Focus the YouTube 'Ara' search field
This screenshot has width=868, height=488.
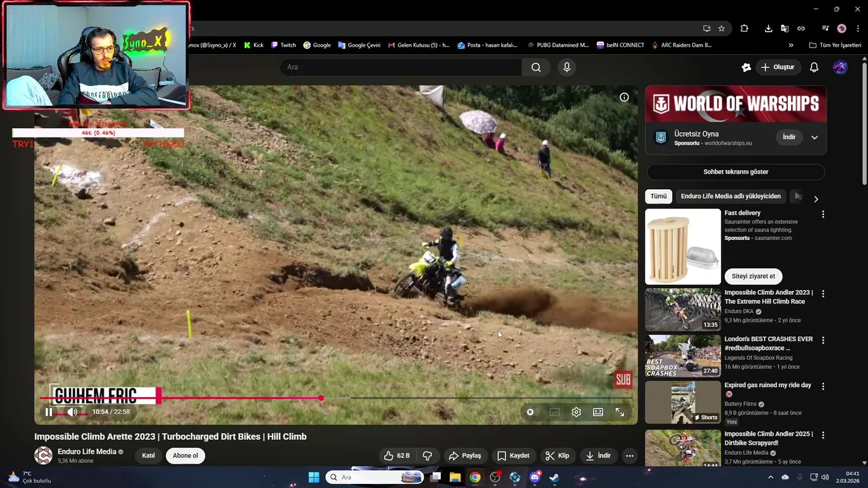pyautogui.click(x=401, y=67)
